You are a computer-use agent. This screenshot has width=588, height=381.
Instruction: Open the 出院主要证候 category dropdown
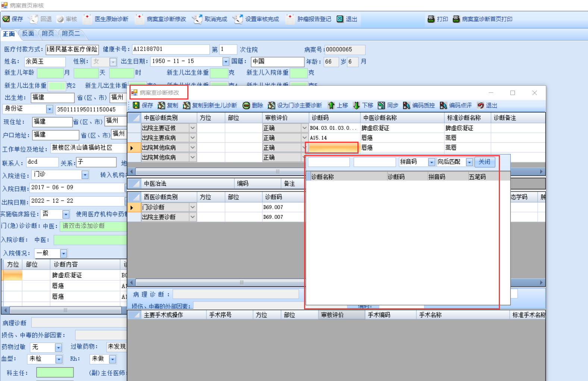[x=193, y=128]
